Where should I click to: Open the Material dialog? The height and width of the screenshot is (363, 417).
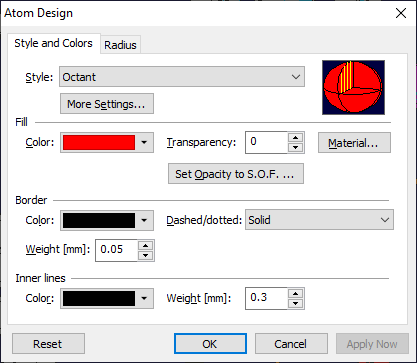pos(354,143)
